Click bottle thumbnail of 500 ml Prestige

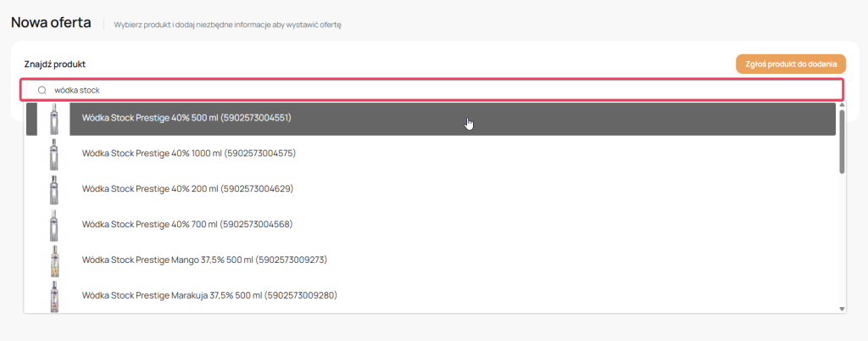54,119
